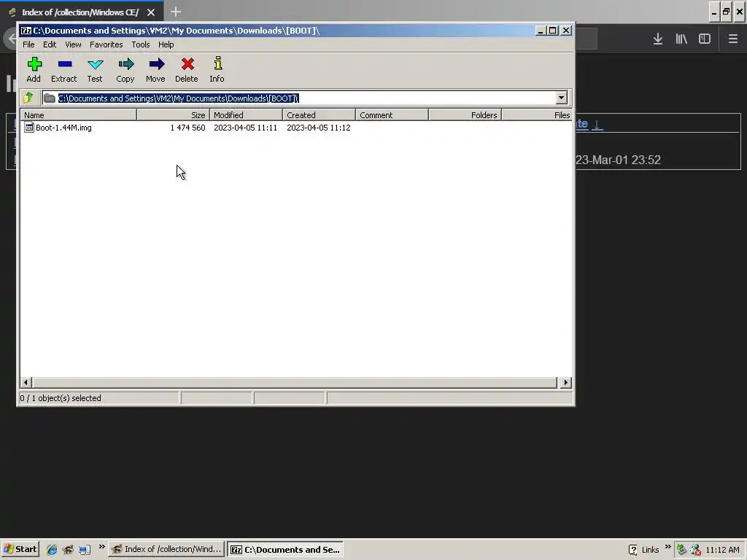Screen dimensions: 747x560
Task: Switch to the C:\Documents and Se... taskbar button
Action: [x=285, y=549]
